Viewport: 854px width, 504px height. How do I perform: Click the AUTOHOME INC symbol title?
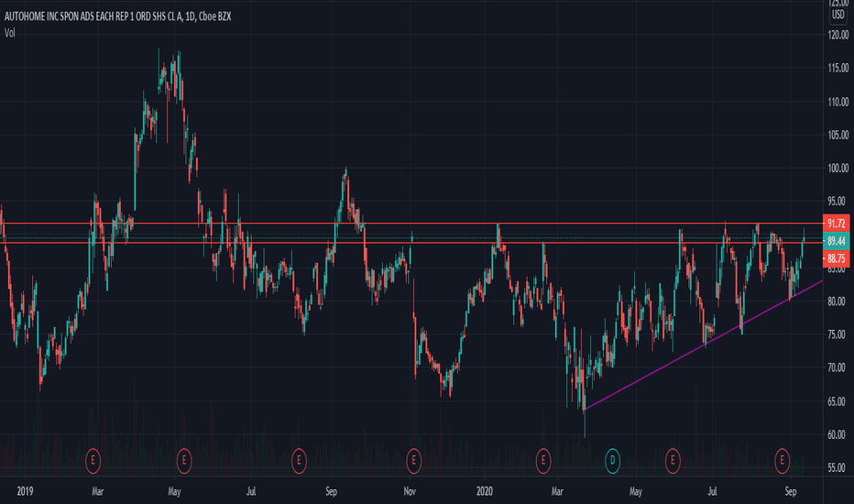pos(117,16)
